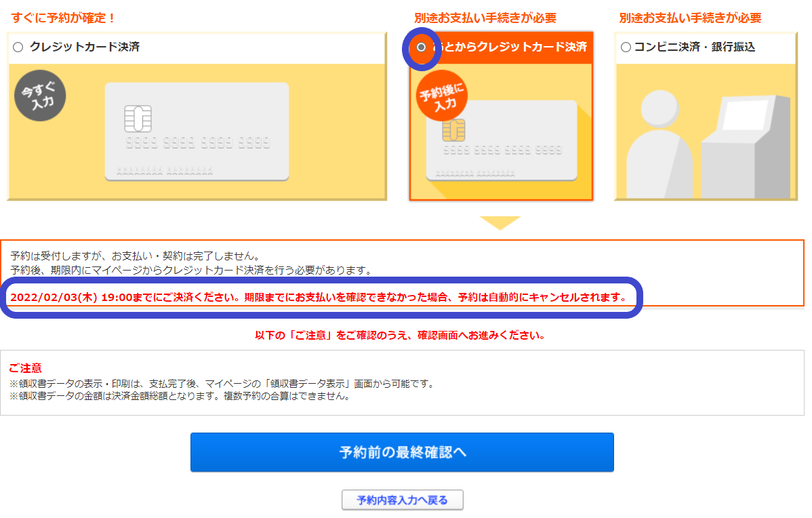Screen dimensions: 812x518
Task: Click the ご注意 heading
Action: (x=25, y=367)
